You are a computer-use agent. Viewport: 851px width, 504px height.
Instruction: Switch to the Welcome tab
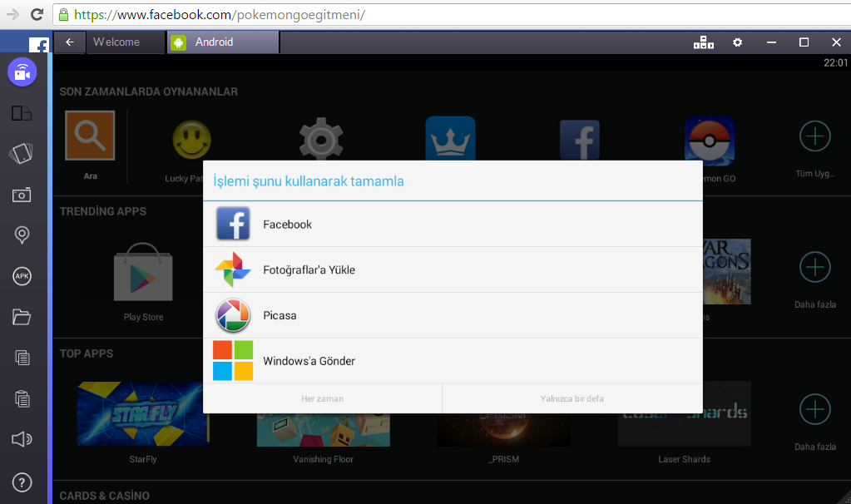(126, 42)
